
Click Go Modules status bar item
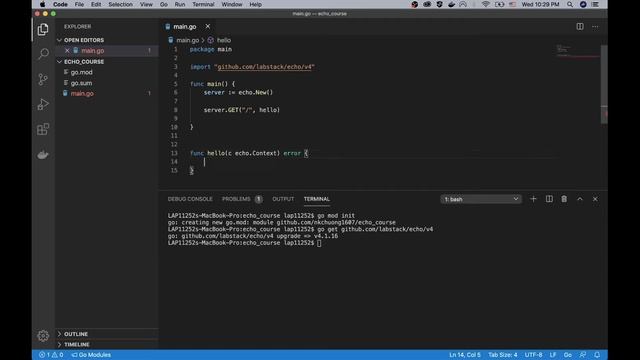(91, 355)
